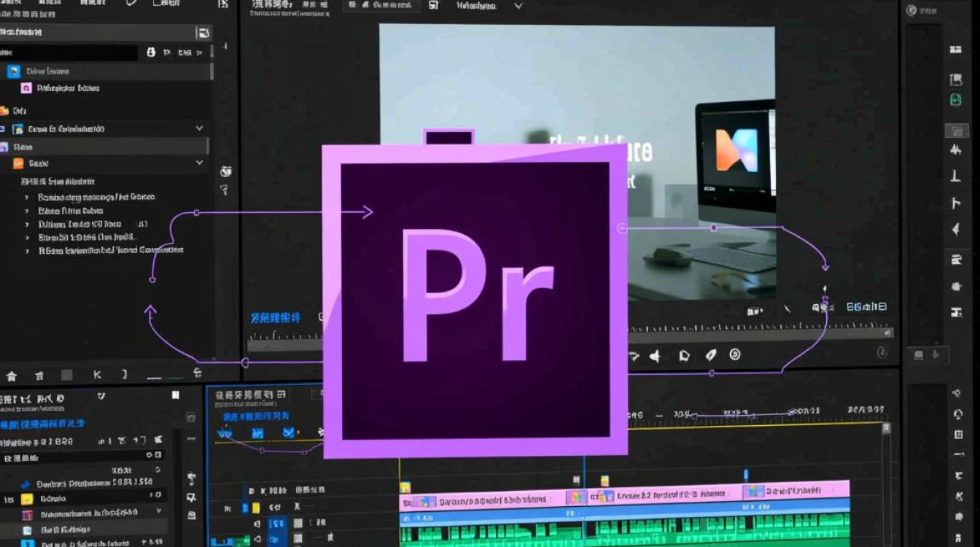Expand the chevron on the orange folder-icon row
Image resolution: width=980 pixels, height=547 pixels.
(x=199, y=163)
